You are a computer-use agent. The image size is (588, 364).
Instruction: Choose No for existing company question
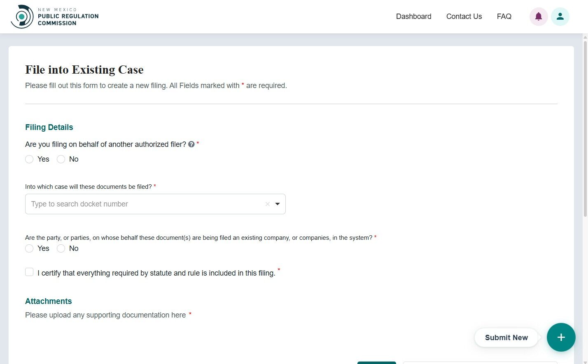[61, 248]
